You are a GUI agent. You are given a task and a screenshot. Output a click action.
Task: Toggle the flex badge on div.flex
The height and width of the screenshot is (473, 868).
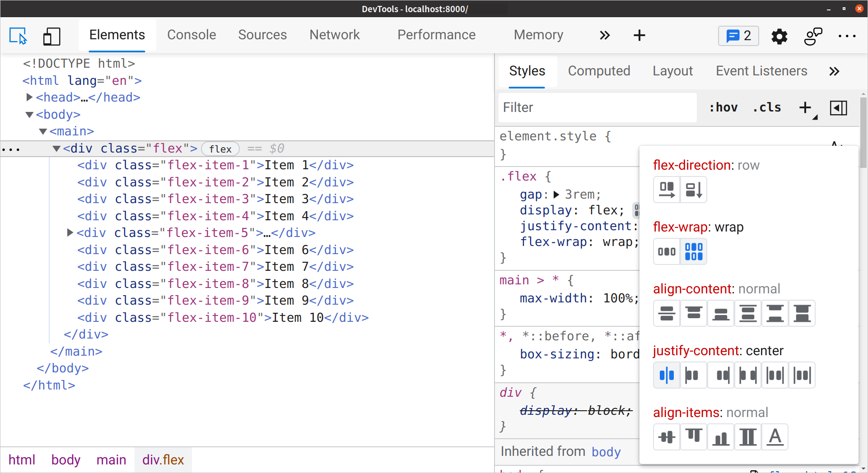(220, 148)
